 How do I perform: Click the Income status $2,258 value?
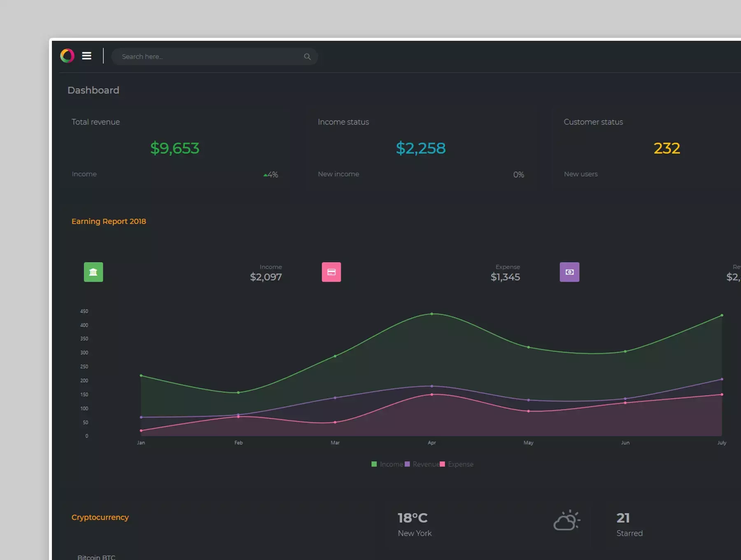[421, 148]
